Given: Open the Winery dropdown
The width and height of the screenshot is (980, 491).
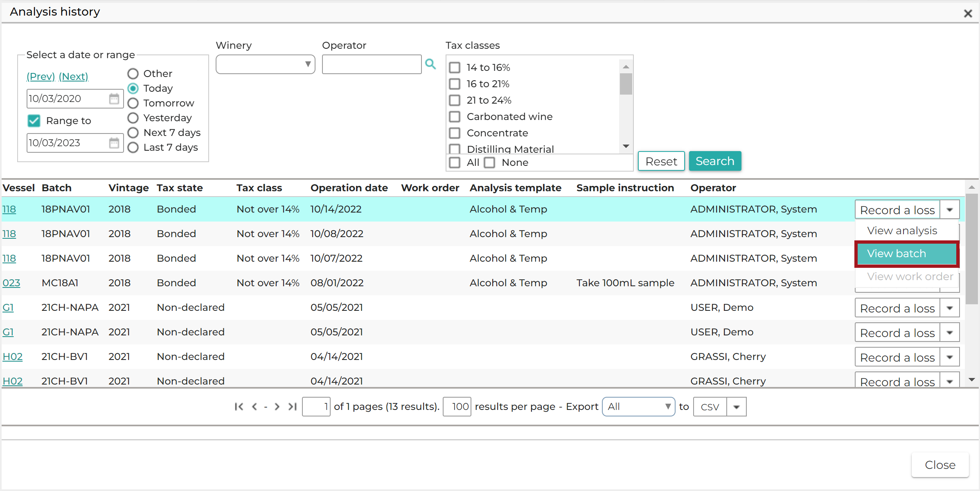Looking at the screenshot, I should 266,64.
